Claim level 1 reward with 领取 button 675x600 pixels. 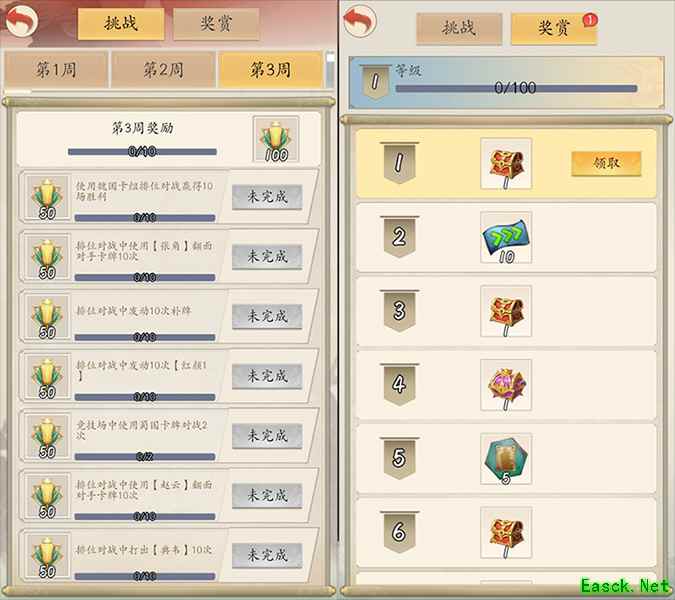click(606, 164)
